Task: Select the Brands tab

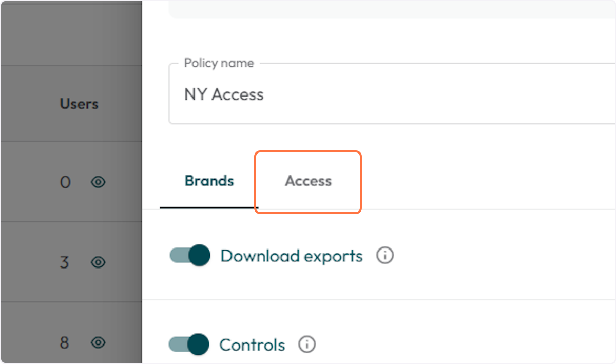Action: pyautogui.click(x=209, y=181)
